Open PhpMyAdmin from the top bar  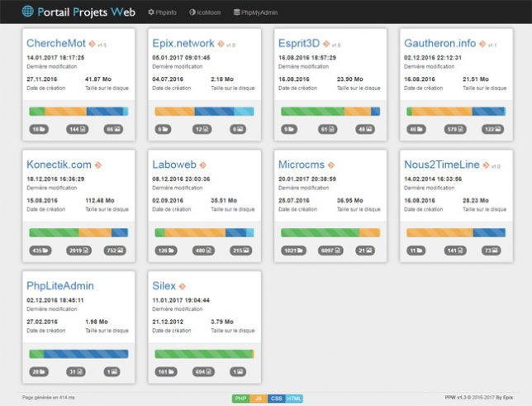point(255,12)
